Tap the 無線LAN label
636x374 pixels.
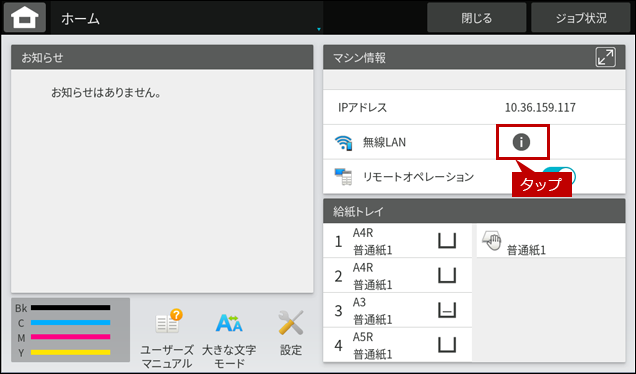tap(384, 142)
